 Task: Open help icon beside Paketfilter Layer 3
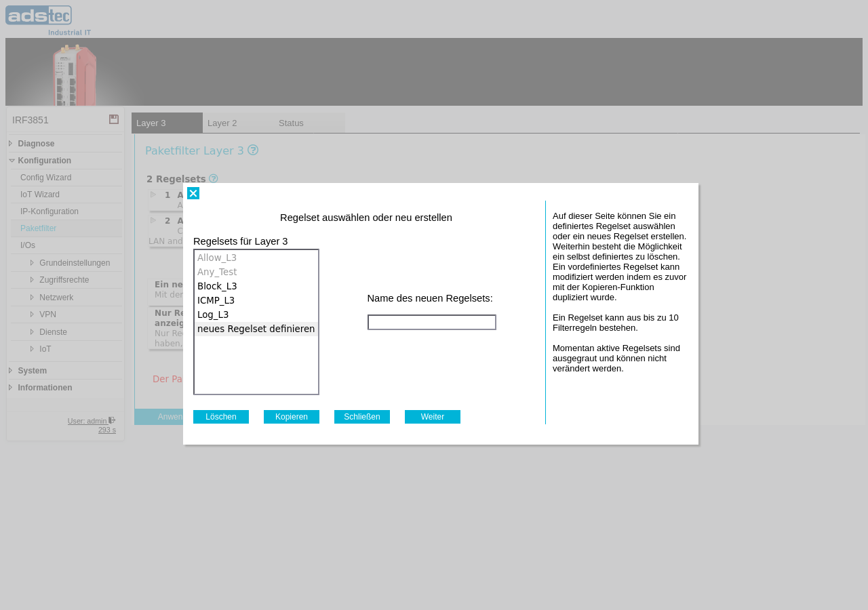(253, 150)
